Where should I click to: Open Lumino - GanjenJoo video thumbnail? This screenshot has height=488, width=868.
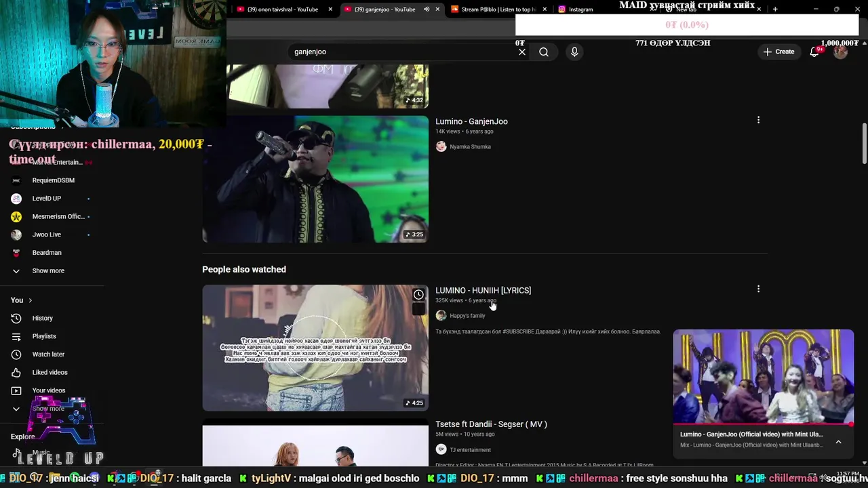315,179
